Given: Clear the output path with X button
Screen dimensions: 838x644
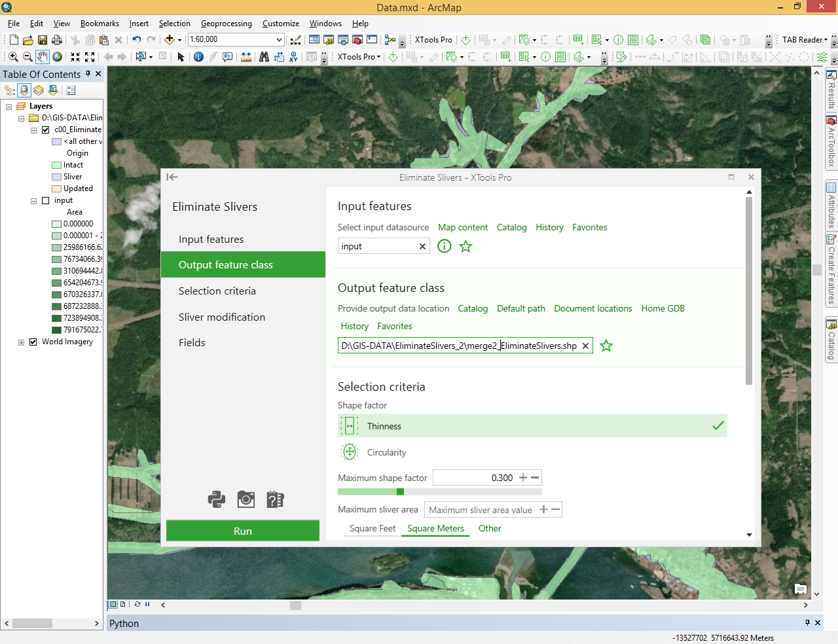Looking at the screenshot, I should [x=585, y=346].
